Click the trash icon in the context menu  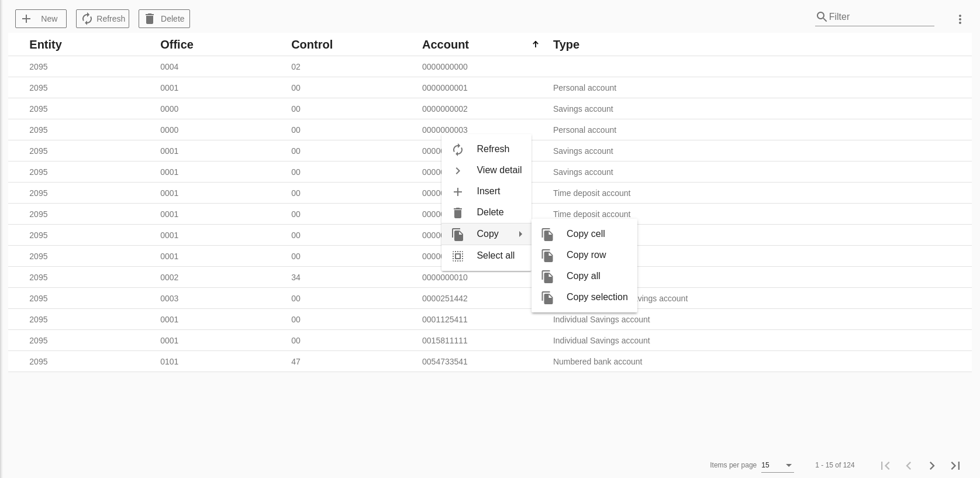coord(458,213)
